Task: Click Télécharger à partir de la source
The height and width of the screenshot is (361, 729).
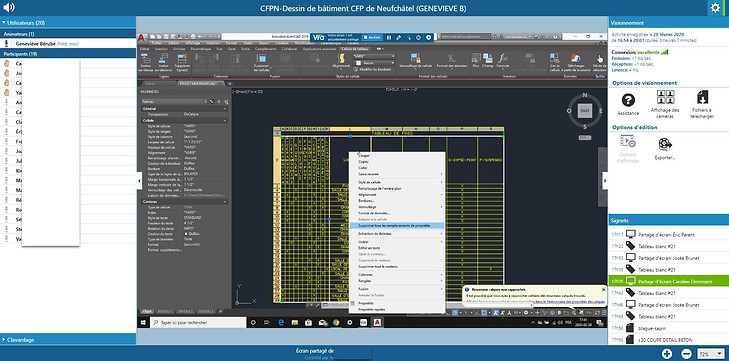Action: [x=576, y=62]
